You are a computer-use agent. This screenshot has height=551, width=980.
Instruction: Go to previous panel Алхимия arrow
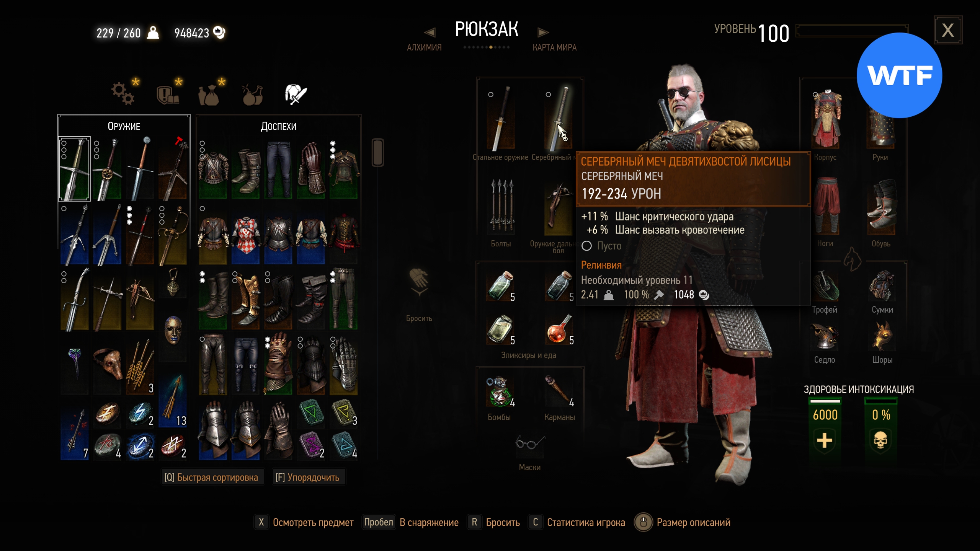coord(430,33)
